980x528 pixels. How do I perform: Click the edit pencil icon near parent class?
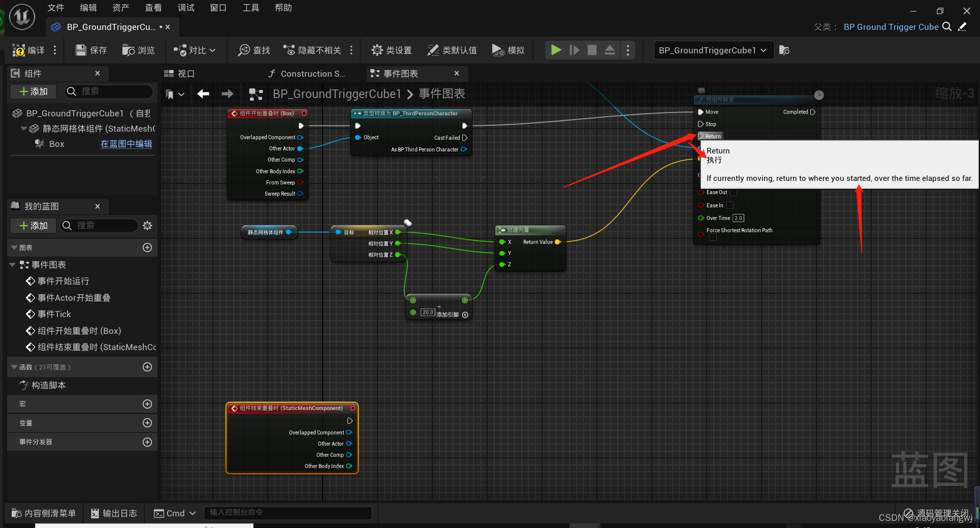[x=962, y=26]
